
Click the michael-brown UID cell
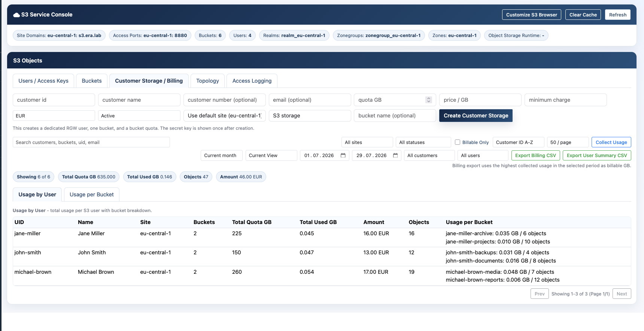coord(33,272)
